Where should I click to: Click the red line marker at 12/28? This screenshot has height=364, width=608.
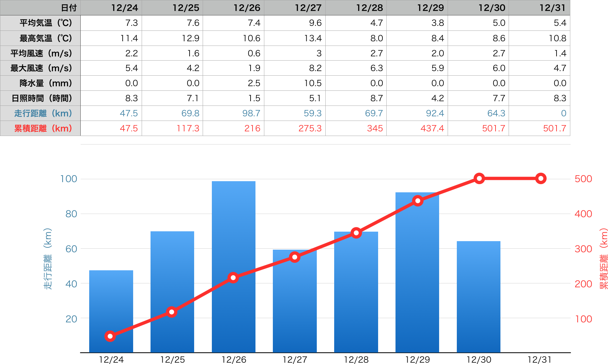[356, 233]
